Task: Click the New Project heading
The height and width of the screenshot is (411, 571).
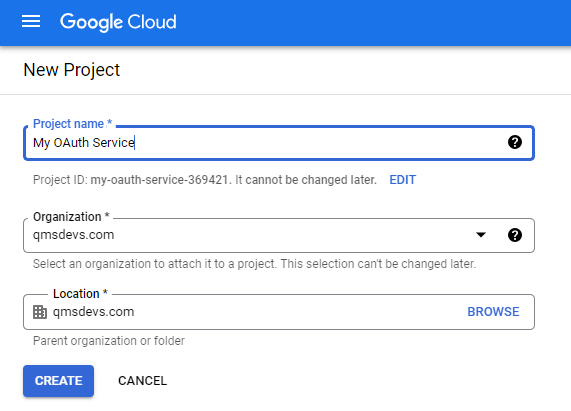Action: tap(72, 70)
